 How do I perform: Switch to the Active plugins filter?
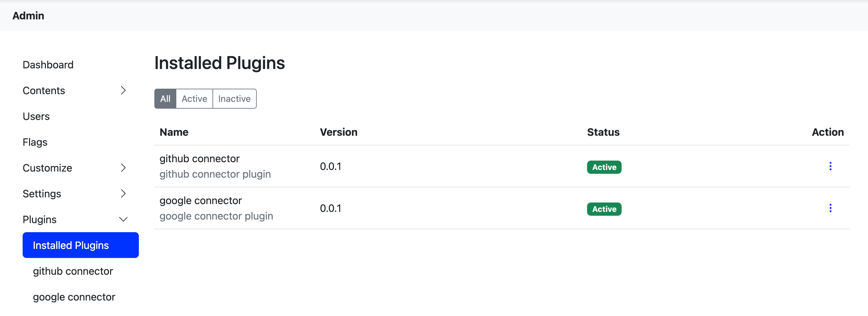click(x=194, y=98)
